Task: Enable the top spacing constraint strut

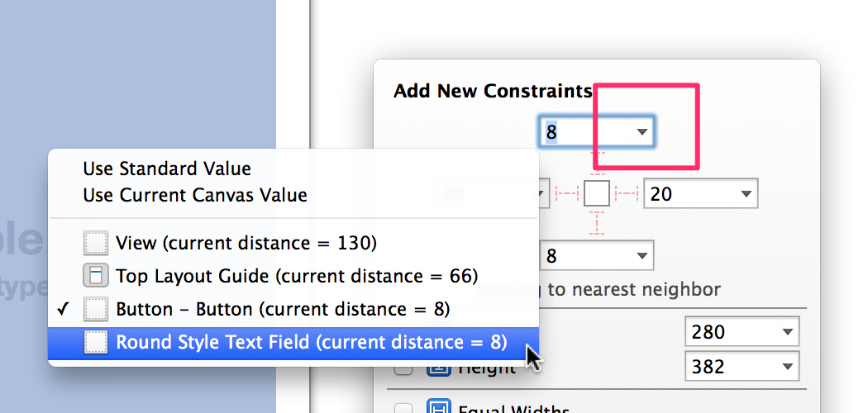Action: pos(597,164)
